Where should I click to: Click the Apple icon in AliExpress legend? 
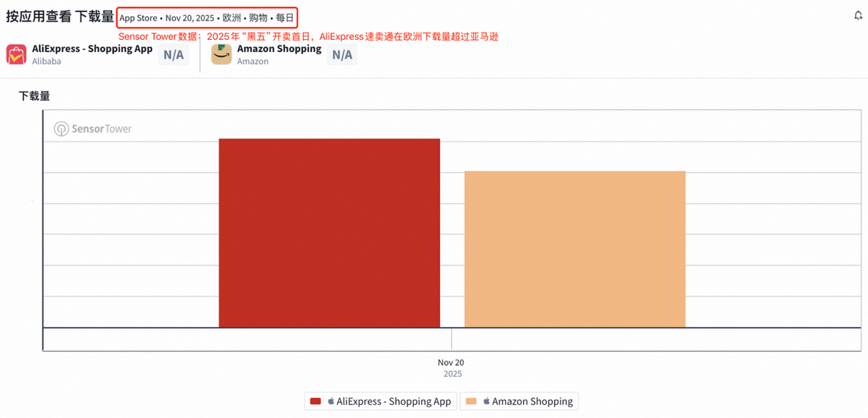(x=331, y=401)
